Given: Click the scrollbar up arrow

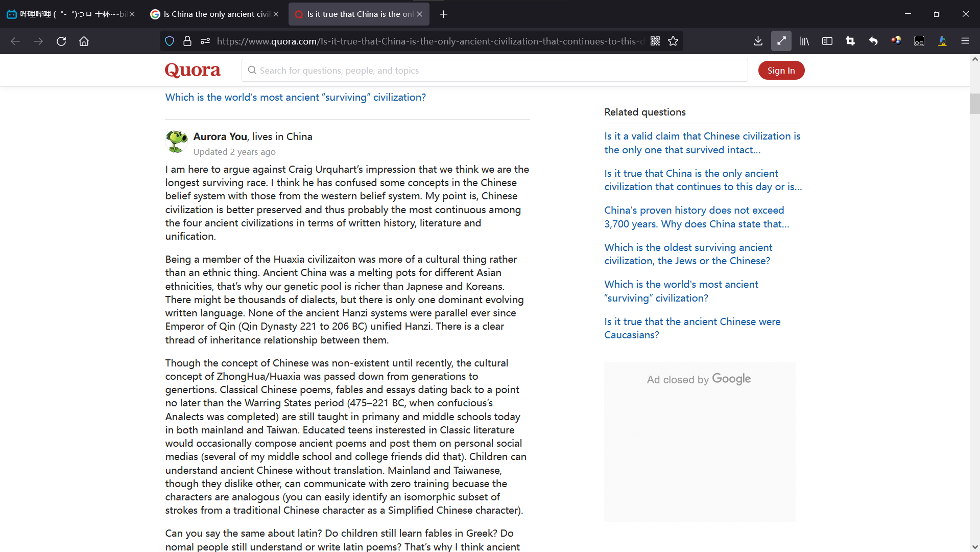Looking at the screenshot, I should click(974, 59).
